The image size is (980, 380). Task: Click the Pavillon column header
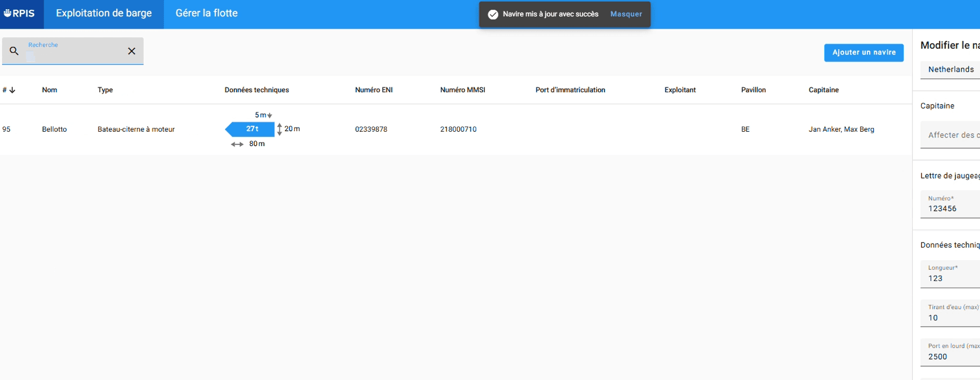click(x=753, y=90)
